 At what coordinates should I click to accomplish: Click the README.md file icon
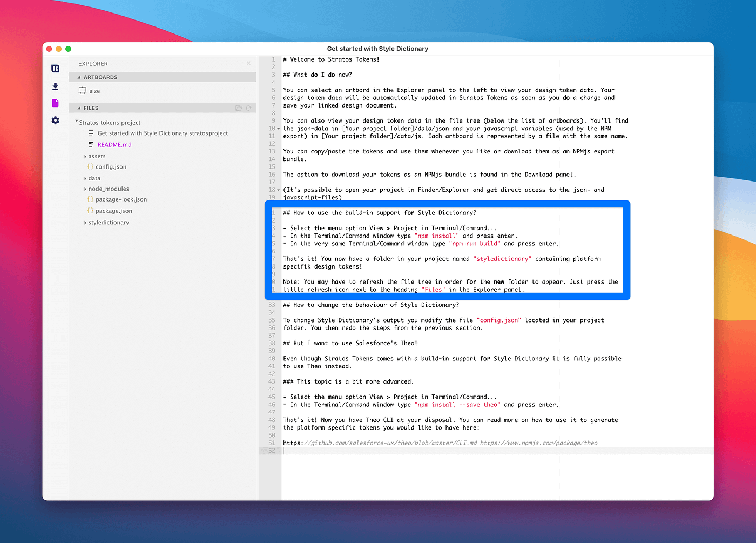coord(91,144)
